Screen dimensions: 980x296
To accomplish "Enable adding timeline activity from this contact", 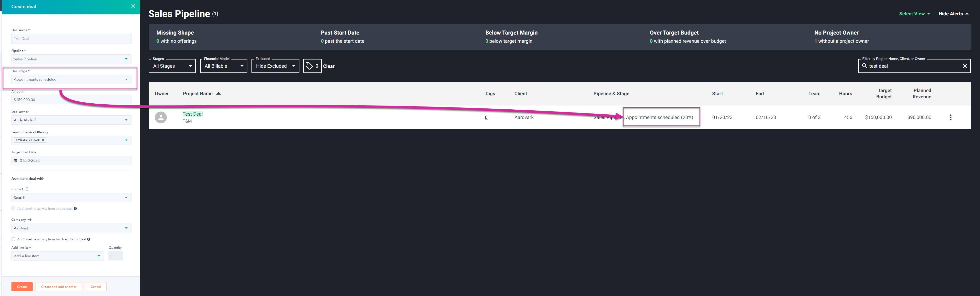I will pos(13,208).
